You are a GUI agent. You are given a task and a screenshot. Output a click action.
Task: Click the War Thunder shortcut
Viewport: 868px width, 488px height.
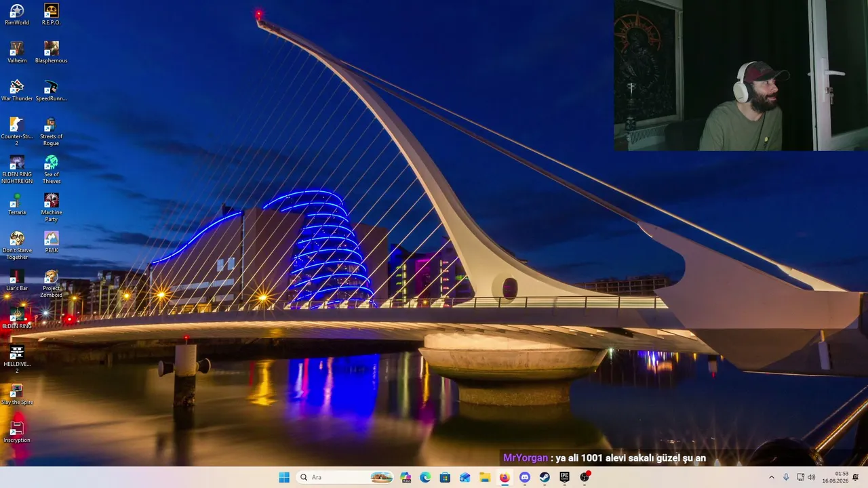(17, 90)
